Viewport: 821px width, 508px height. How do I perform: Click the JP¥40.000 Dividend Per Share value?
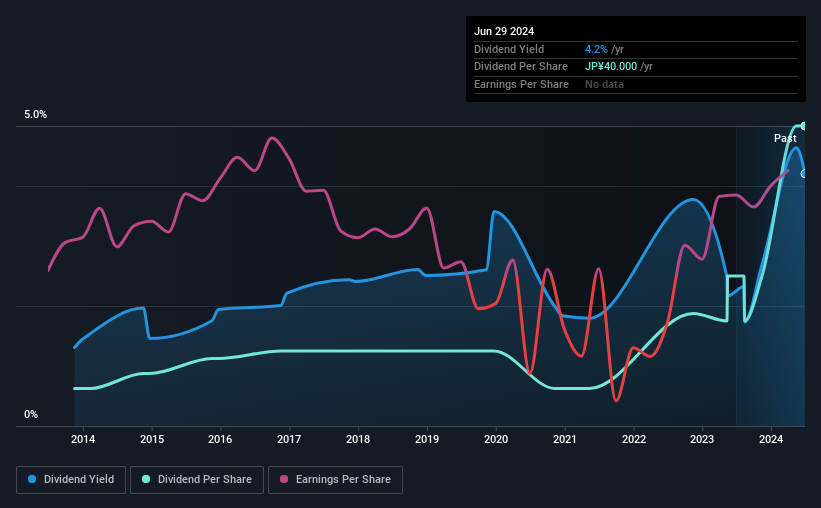coord(611,67)
